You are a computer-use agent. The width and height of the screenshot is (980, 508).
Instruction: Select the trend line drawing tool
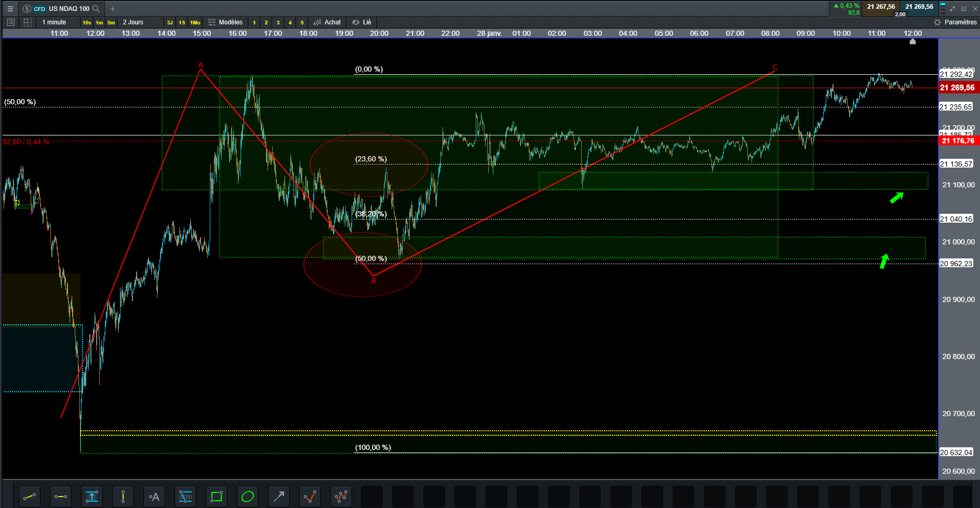(x=30, y=497)
